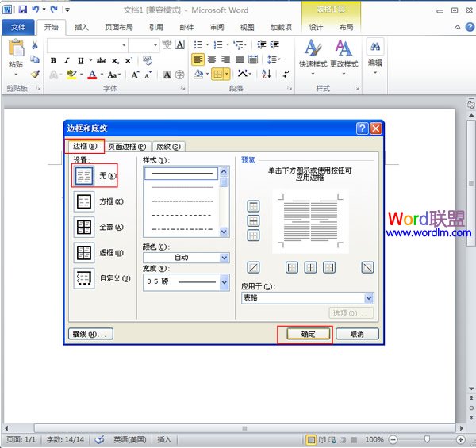
Task: Click 取消 to cancel the dialog
Action: 357,334
